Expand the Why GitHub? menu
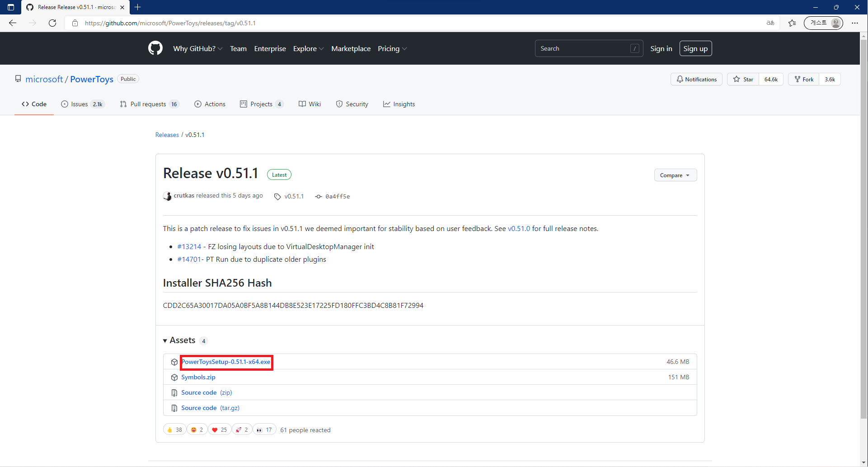This screenshot has width=868, height=467. click(198, 48)
